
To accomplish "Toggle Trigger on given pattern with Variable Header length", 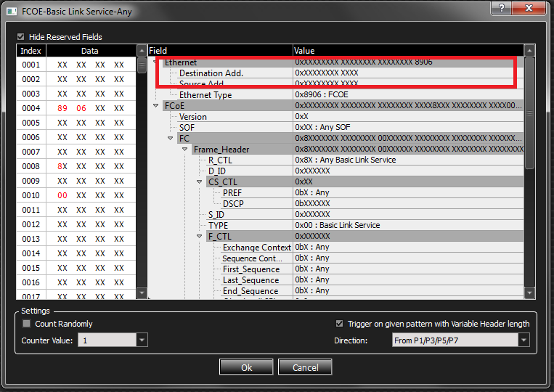I will click(339, 324).
